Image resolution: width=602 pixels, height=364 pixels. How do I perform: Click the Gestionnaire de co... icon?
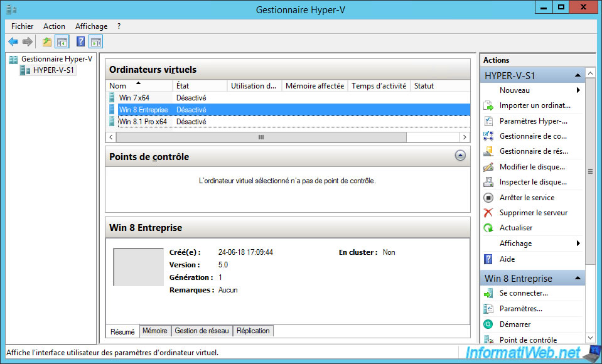(x=488, y=136)
